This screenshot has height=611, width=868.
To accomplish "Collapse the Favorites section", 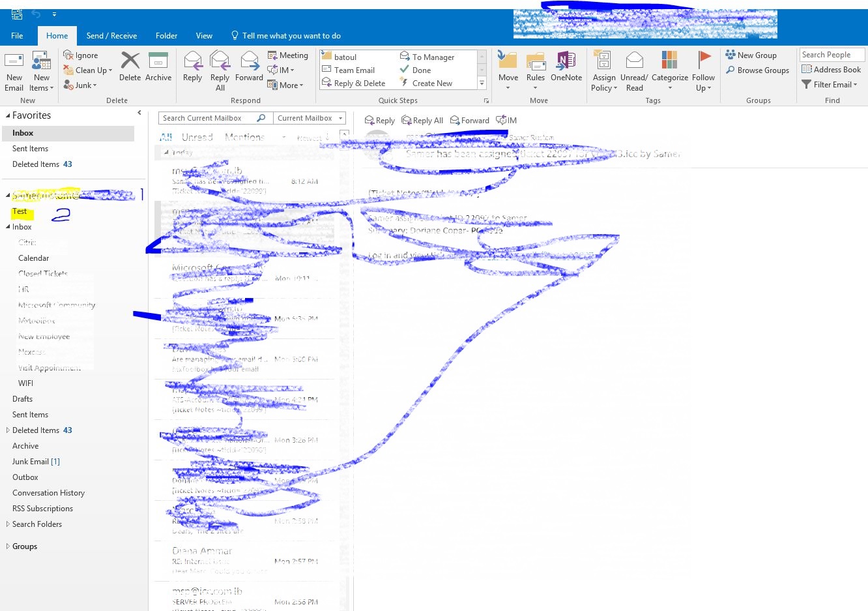I will click(x=8, y=115).
